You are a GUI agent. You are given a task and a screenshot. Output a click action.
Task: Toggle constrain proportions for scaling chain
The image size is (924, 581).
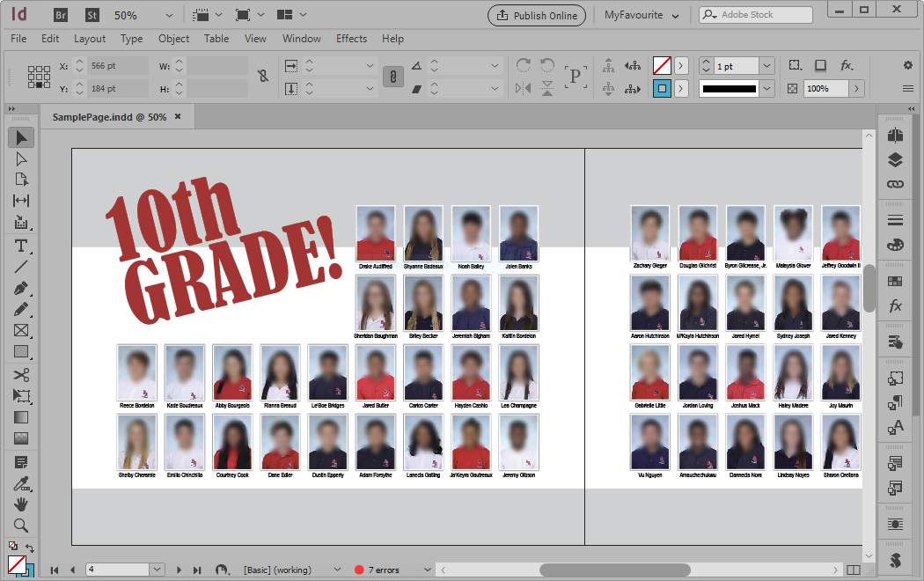click(392, 77)
